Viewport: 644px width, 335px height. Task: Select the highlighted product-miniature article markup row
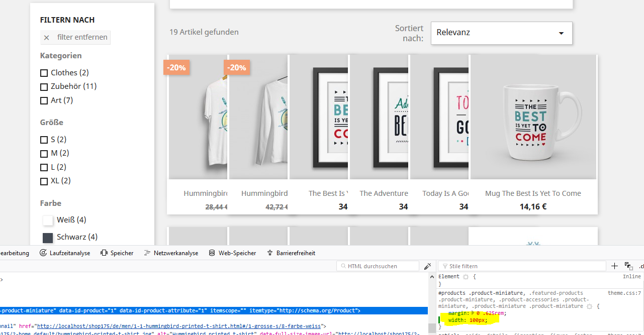point(214,311)
